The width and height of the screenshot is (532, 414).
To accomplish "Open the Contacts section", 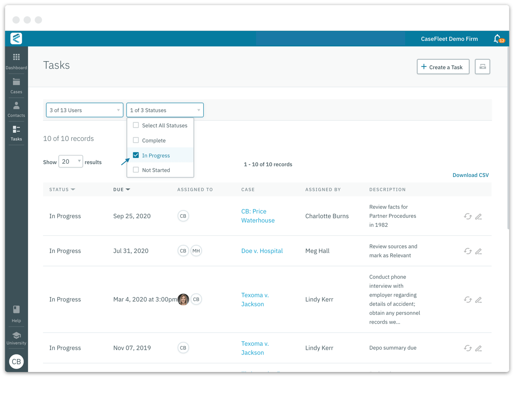I will pos(16,109).
